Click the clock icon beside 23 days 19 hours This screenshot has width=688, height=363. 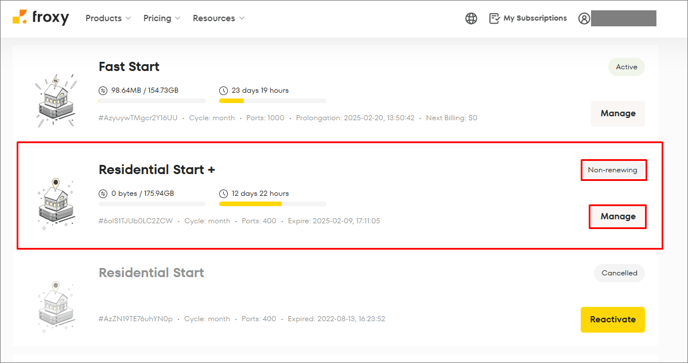click(x=223, y=90)
